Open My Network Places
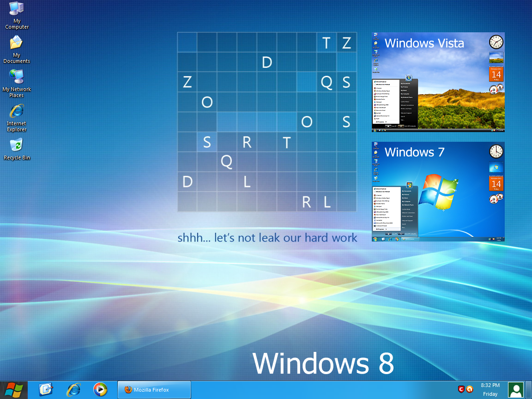The image size is (532, 399). (16, 79)
